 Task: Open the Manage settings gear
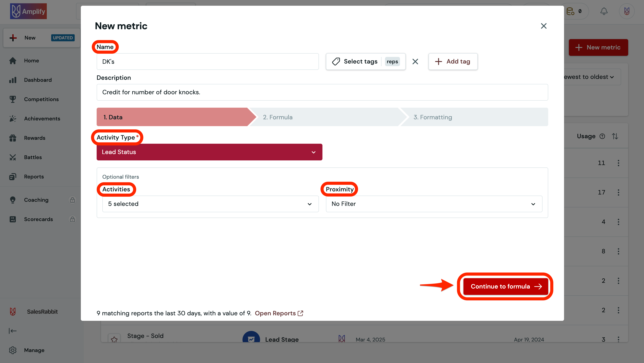[x=13, y=350]
